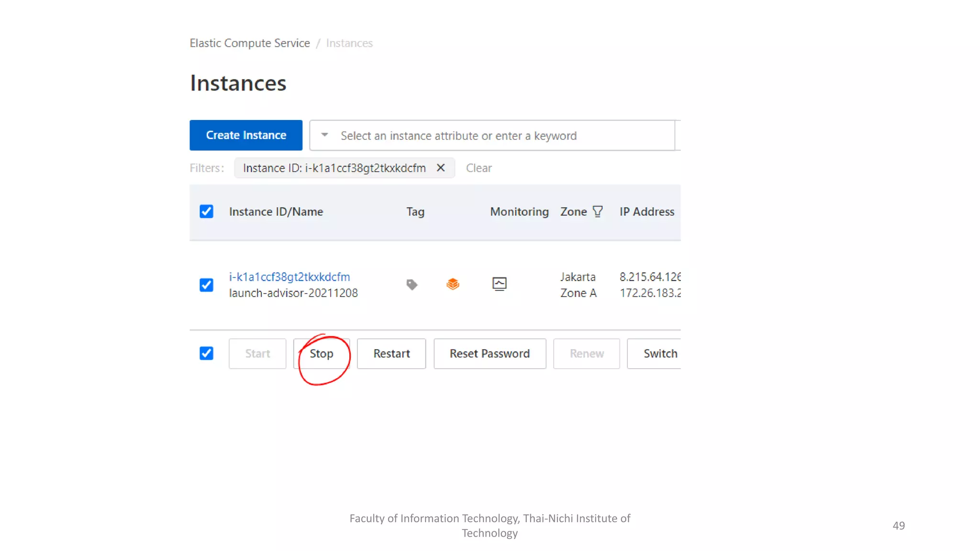
Task: Open instance link i-k1a1ccf38gt2tkxkdcfm
Action: pos(290,277)
